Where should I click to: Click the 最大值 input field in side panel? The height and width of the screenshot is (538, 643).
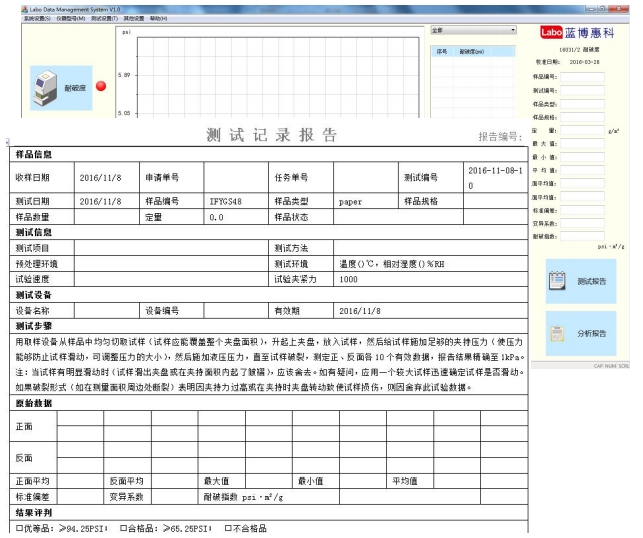(x=582, y=144)
